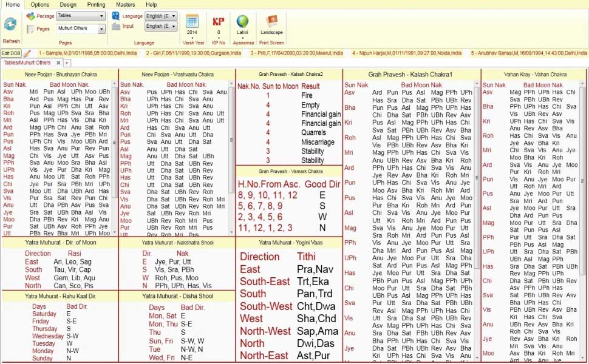Expand the KP No value selector
Image resolution: width=589 pixels, height=364 pixels.
click(x=218, y=37)
